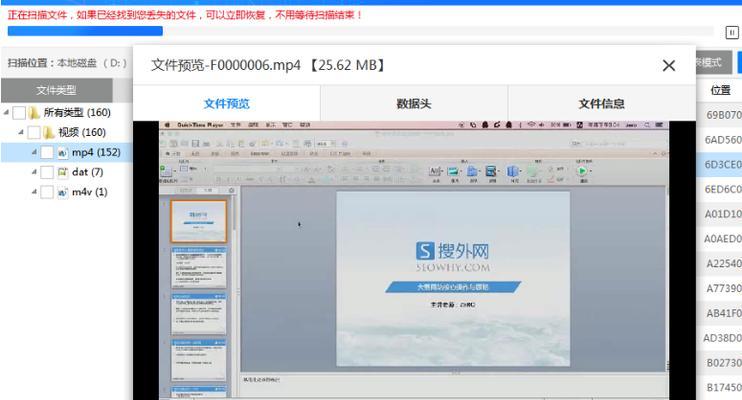
Task: Click QuickTime Player in the previewed menu bar
Action: [x=200, y=125]
